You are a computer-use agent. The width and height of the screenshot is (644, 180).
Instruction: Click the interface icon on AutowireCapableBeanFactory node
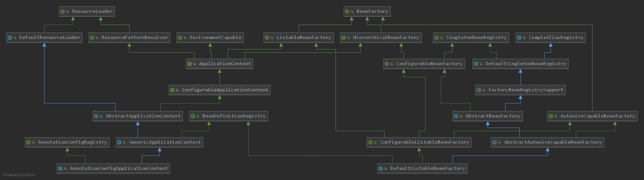pos(551,116)
